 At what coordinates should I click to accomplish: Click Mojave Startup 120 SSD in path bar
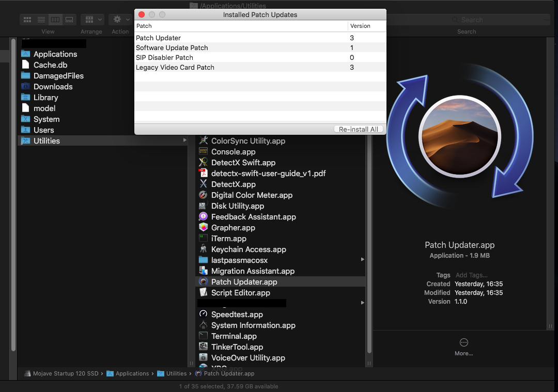61,373
